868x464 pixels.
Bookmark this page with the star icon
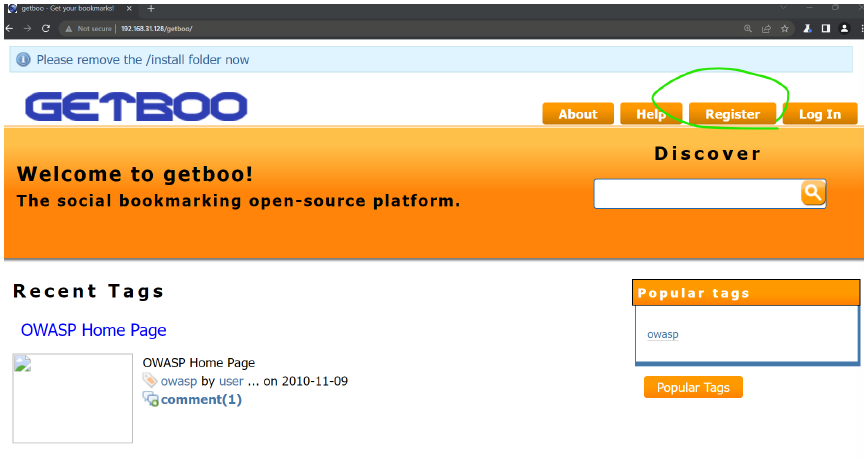pos(784,29)
